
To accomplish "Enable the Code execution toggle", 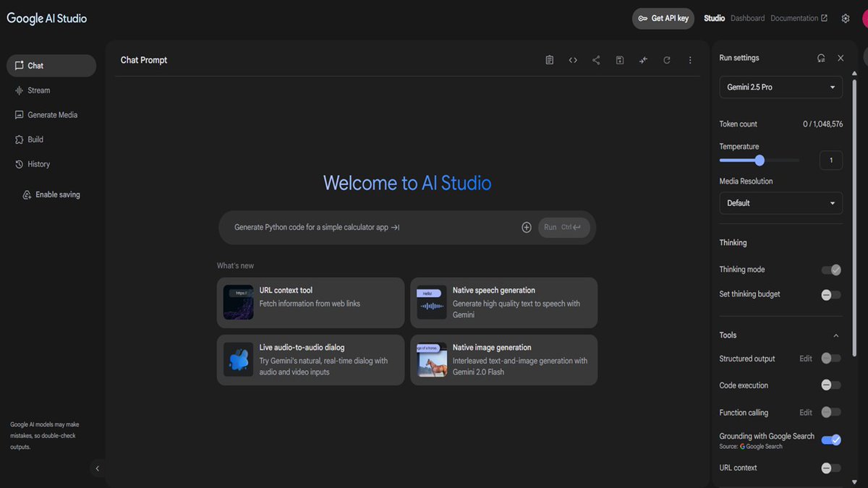I will coord(831,385).
